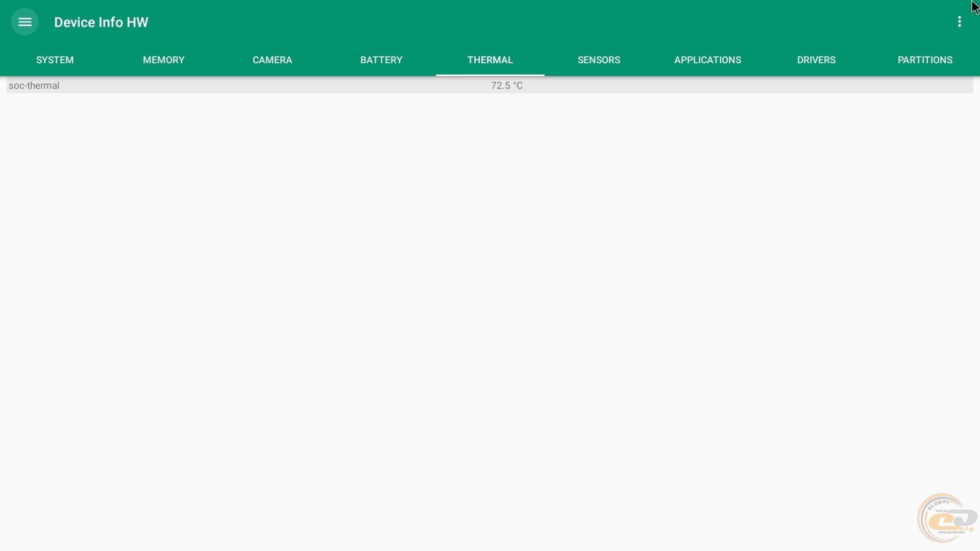The image size is (980, 551).
Task: View the APPLICATIONS tab
Action: click(707, 60)
